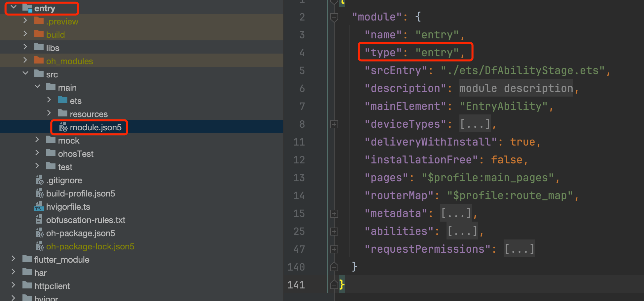Click the .gitignore file icon

coord(39,180)
